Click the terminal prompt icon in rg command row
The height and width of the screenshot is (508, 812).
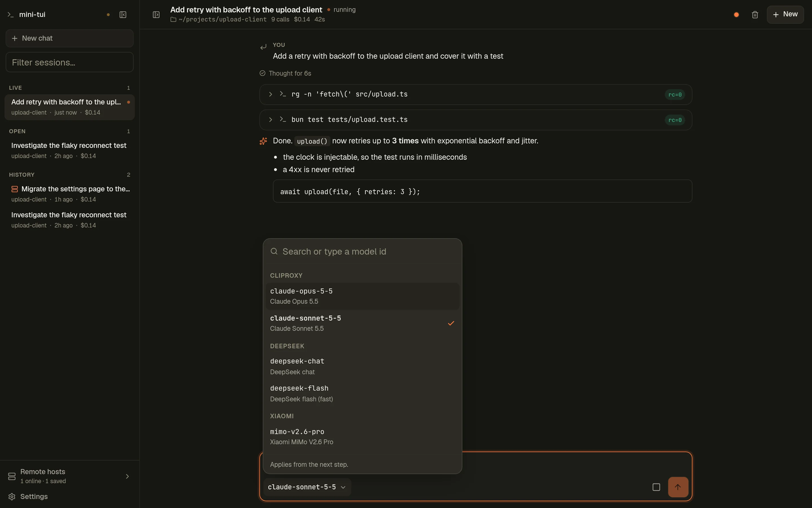click(x=283, y=94)
